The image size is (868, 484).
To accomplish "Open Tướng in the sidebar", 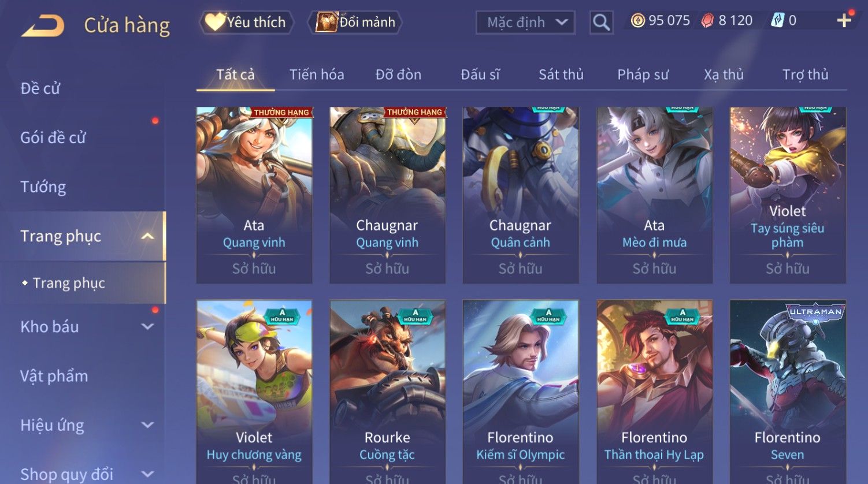I will (x=43, y=187).
